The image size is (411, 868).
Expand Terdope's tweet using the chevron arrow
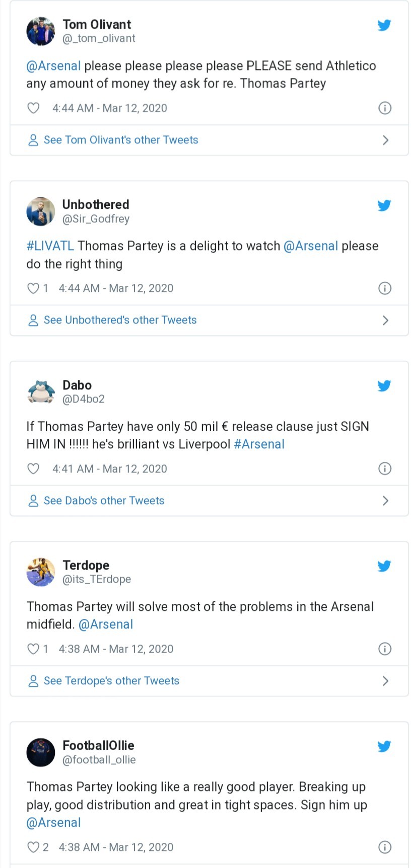point(386,681)
